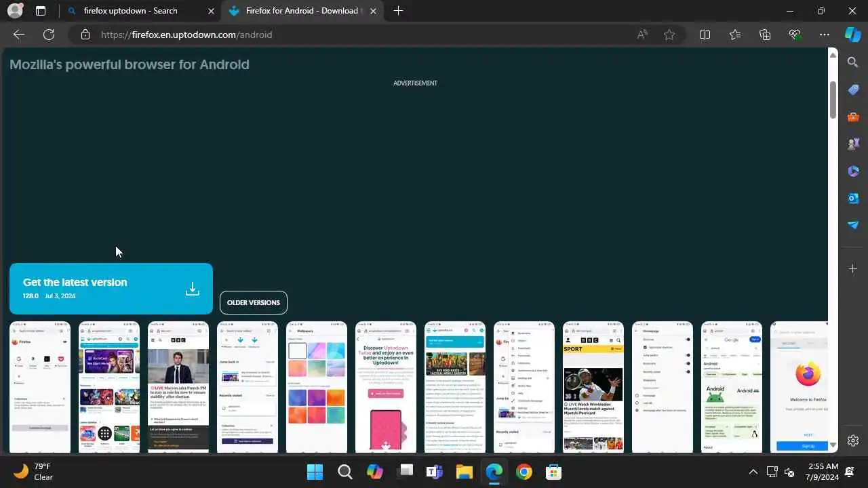Open the Copilot sidebar icon

[x=853, y=35]
